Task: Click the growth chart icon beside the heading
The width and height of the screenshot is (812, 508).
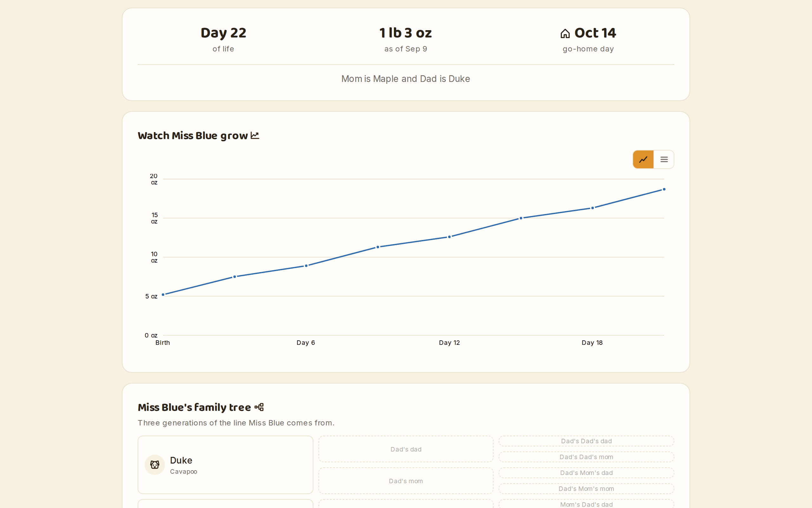Action: 255,135
